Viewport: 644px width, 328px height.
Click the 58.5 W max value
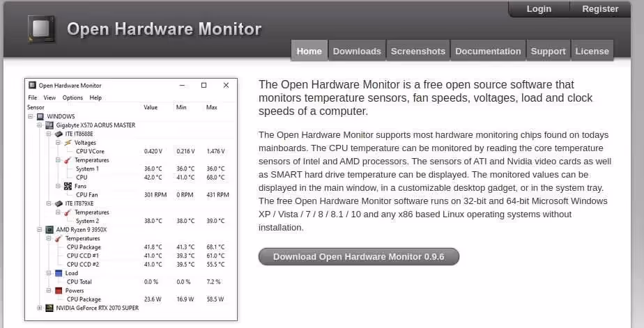pos(215,299)
